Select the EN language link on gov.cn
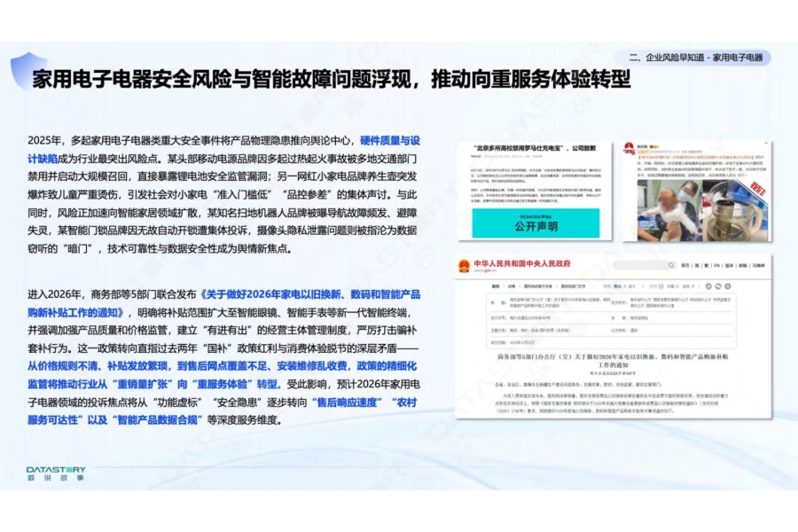 point(716,265)
